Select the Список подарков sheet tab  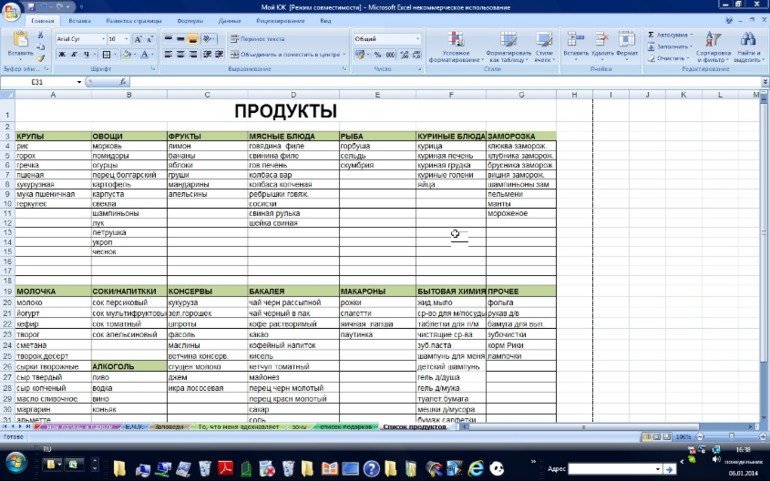(346, 427)
